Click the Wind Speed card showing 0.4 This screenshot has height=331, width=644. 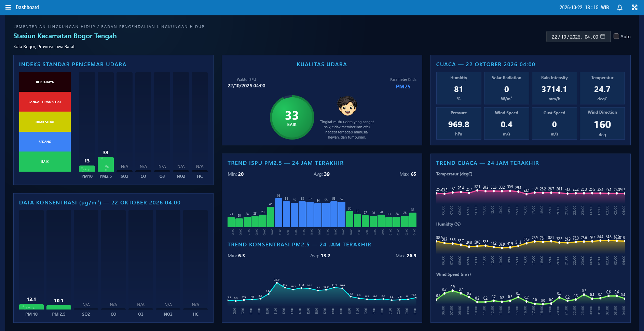point(506,123)
